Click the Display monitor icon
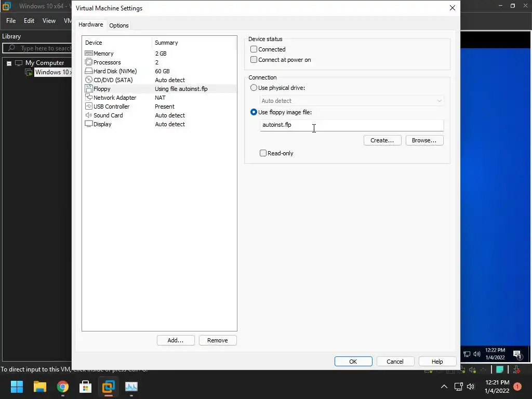 [88, 124]
